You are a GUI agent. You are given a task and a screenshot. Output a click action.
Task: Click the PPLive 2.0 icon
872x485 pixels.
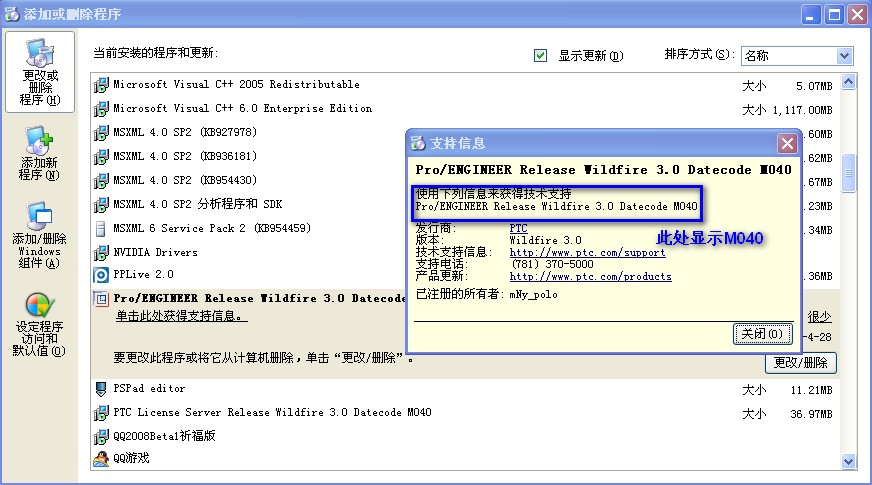[101, 275]
